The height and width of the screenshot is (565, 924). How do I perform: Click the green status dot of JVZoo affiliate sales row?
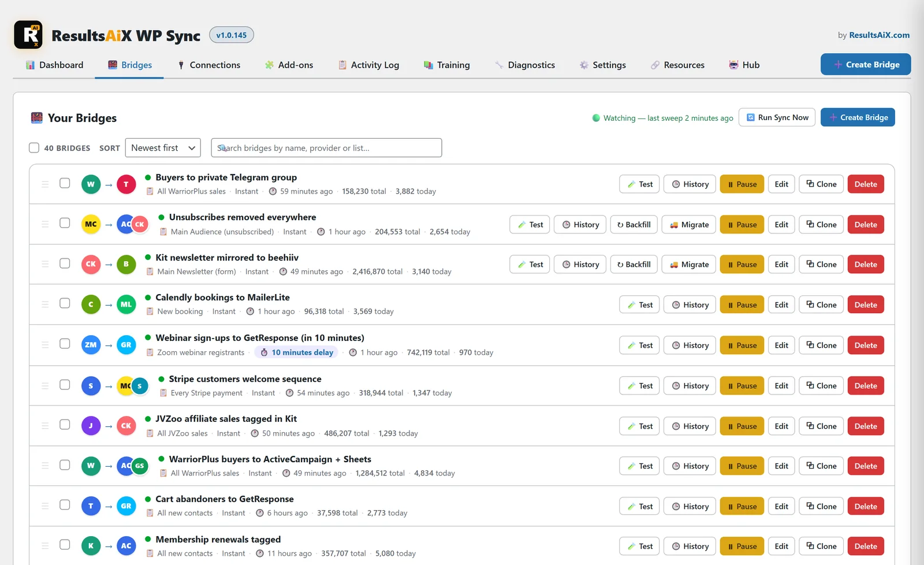[148, 419]
